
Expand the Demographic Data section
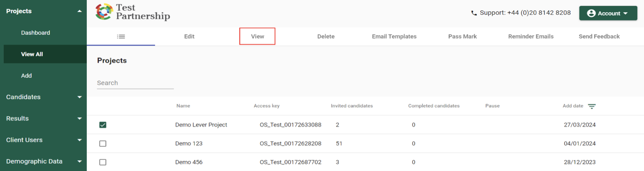click(43, 161)
